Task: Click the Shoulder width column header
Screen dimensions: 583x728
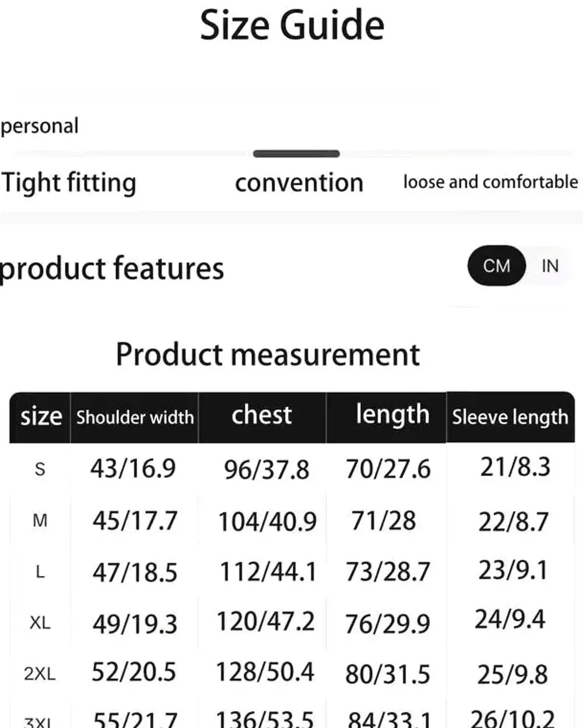Action: pyautogui.click(x=135, y=417)
